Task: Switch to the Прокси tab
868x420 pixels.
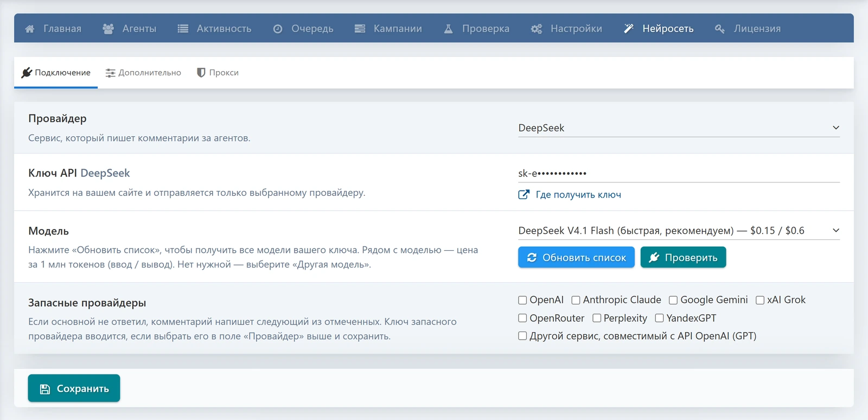Action: coord(218,73)
